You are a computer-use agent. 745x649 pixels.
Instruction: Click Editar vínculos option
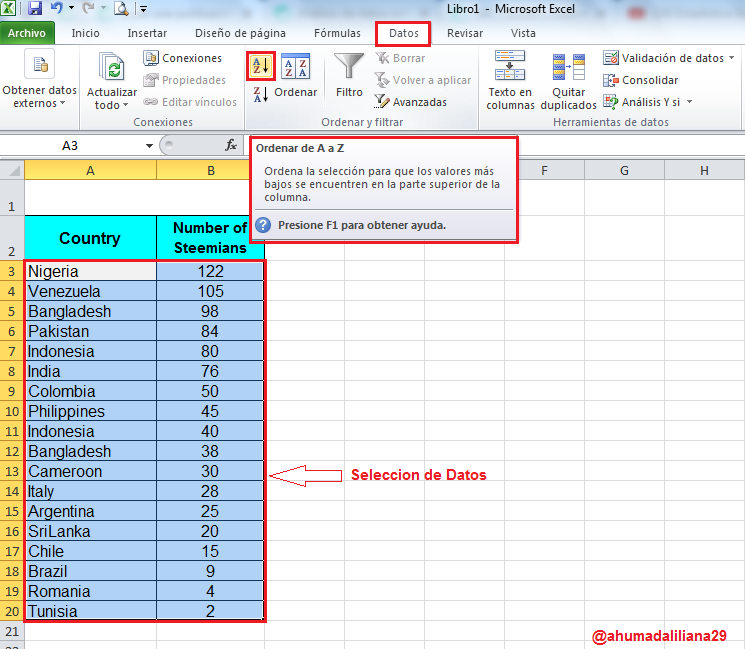(x=190, y=102)
